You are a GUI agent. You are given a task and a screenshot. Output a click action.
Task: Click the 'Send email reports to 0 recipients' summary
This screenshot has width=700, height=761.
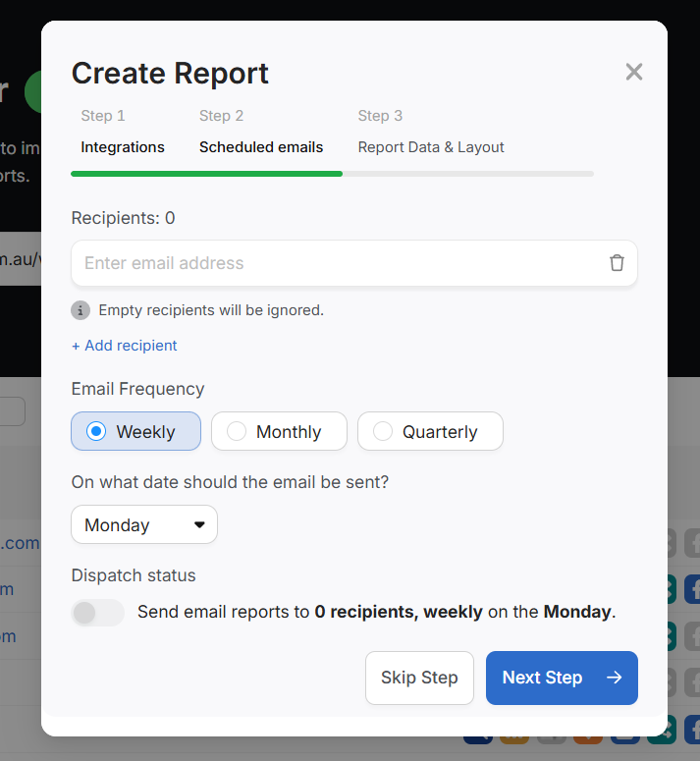pos(376,612)
